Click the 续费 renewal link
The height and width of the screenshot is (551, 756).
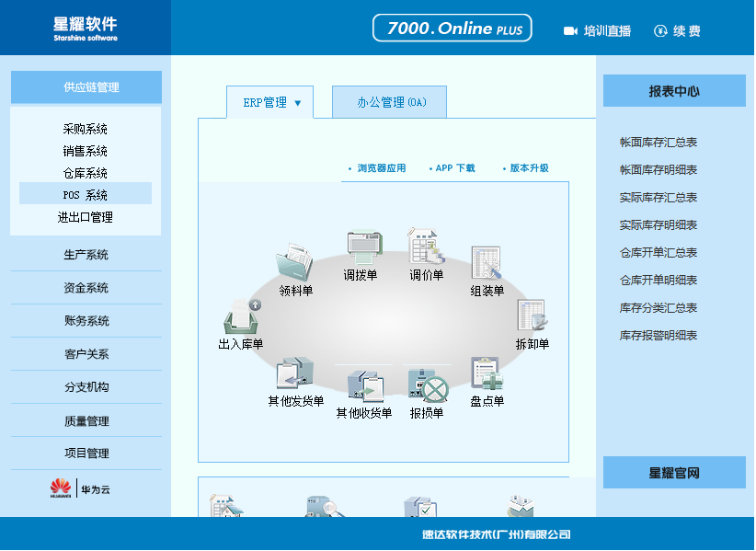coord(687,31)
